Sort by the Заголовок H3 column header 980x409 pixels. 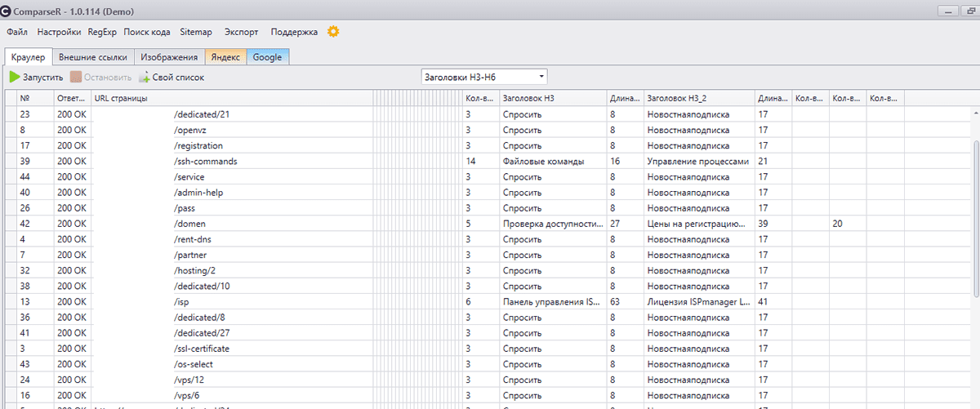530,99
